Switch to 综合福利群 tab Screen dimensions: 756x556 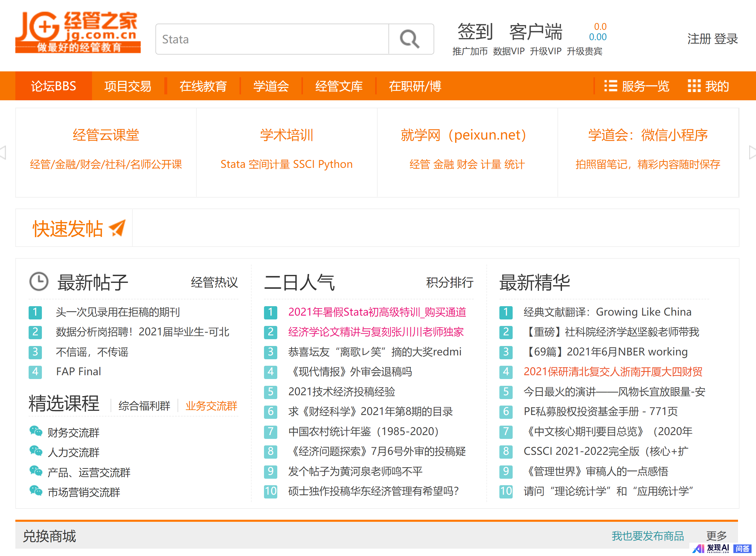tap(145, 406)
